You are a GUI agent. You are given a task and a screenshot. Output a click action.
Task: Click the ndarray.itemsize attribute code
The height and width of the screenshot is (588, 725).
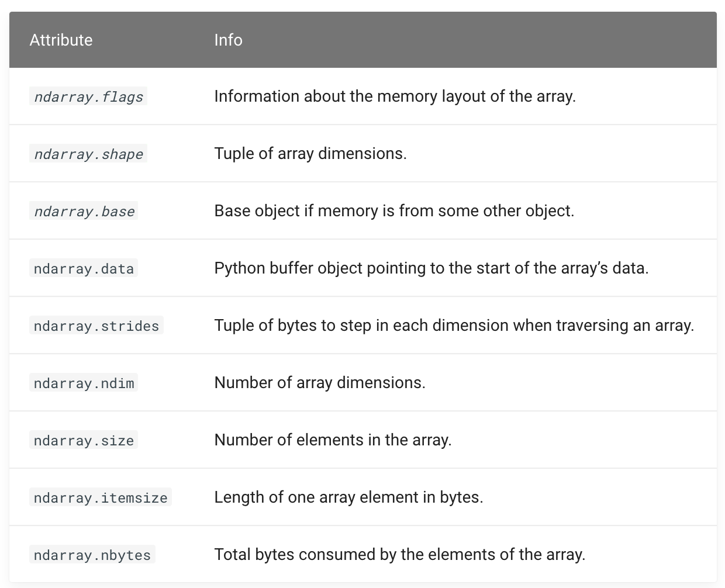click(101, 497)
